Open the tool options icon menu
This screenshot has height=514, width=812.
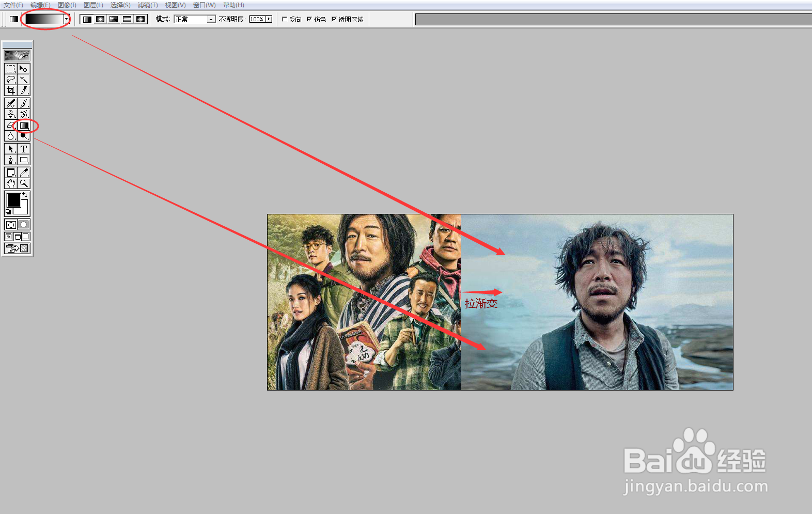tap(14, 19)
